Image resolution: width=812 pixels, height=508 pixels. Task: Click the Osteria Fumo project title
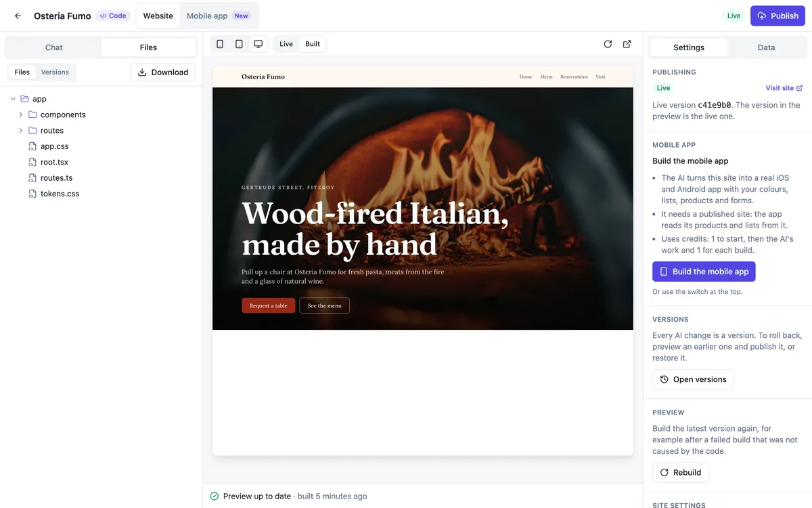62,16
